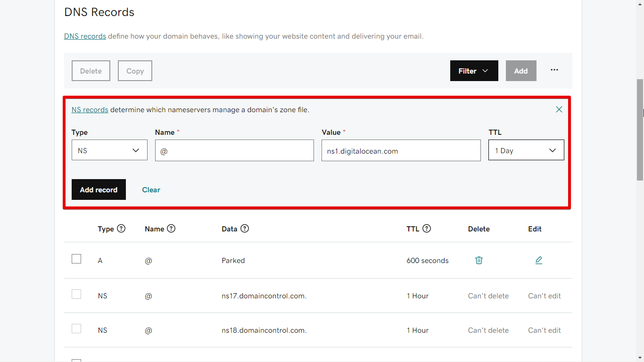Check the box for the A record row
The width and height of the screenshot is (644, 362).
point(76,259)
